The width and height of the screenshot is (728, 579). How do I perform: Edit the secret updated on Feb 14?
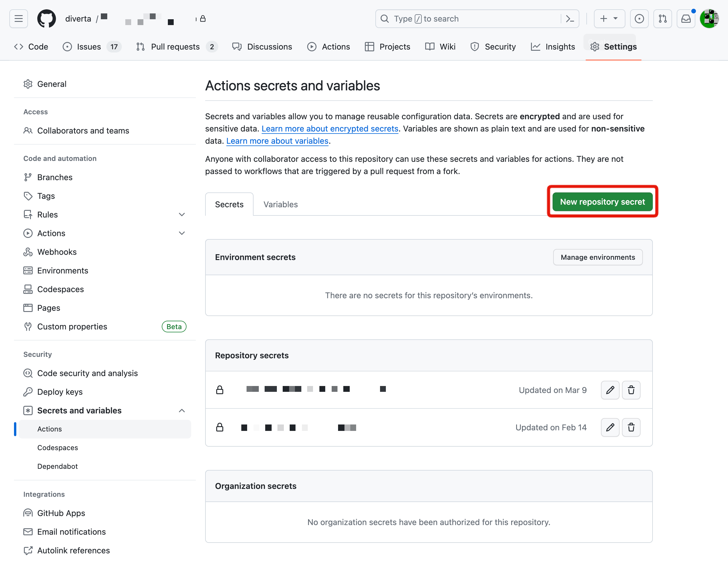point(610,427)
